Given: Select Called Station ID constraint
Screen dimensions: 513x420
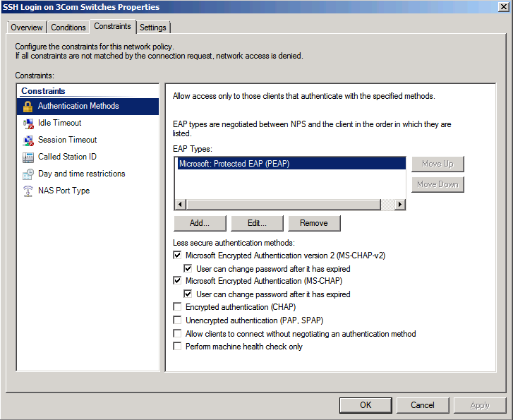Looking at the screenshot, I should pos(87,157).
